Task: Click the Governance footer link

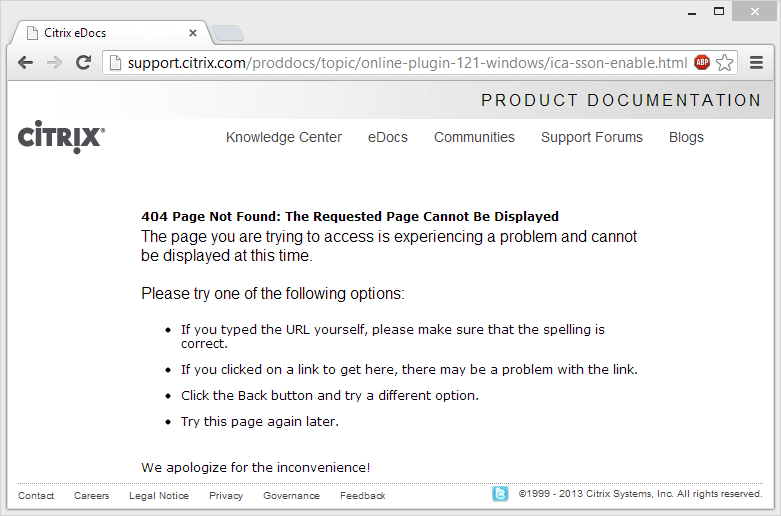Action: [x=291, y=496]
